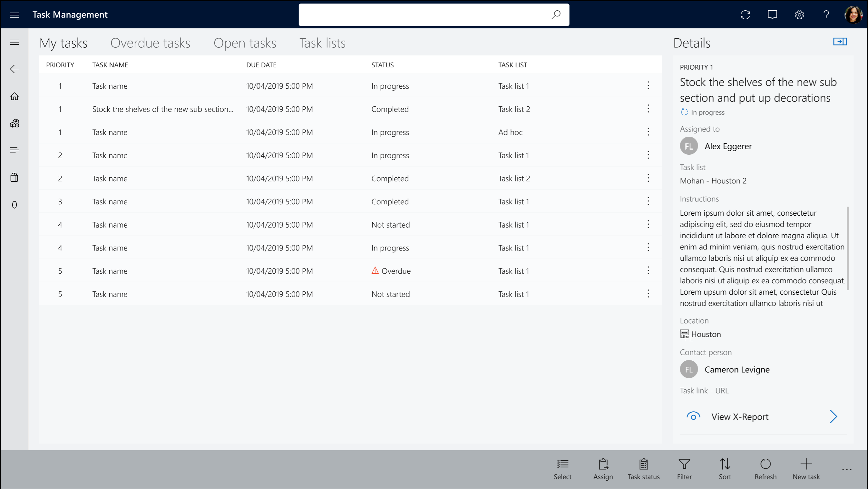Click Cameron Levigne contact person link

[x=737, y=369]
